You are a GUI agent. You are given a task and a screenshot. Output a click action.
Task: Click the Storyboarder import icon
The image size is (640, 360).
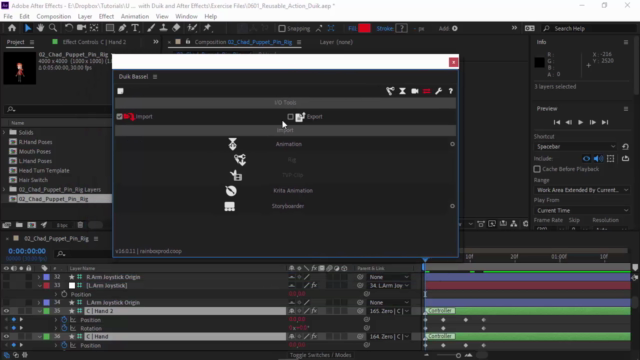[229, 206]
